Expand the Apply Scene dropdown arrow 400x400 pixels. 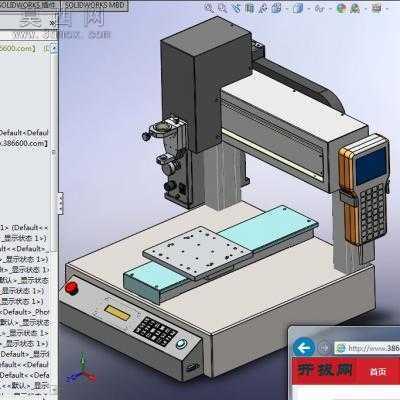pyautogui.click(x=365, y=9)
